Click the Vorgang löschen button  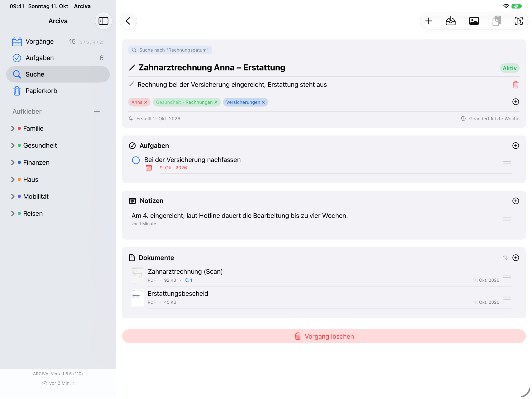(x=324, y=336)
